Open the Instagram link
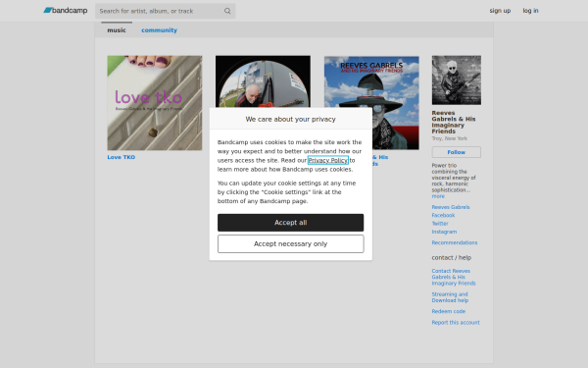Viewport: 588px width, 368px height. pos(444,232)
